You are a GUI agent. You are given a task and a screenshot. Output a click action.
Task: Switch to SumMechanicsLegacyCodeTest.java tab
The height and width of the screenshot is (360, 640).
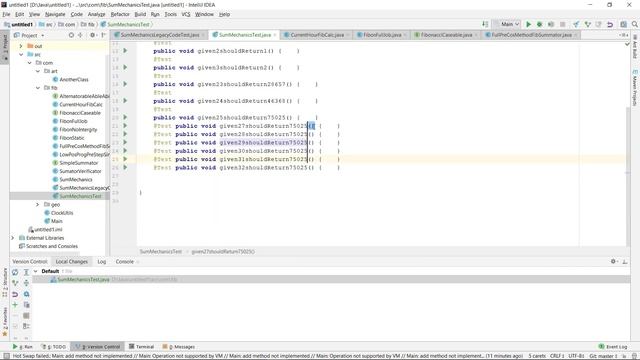160,35
